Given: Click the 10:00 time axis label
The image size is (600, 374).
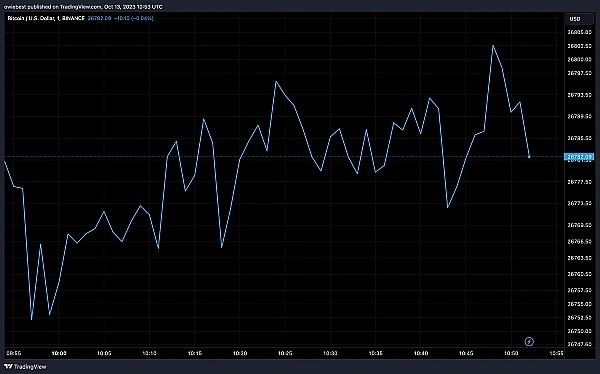Looking at the screenshot, I should tap(59, 353).
